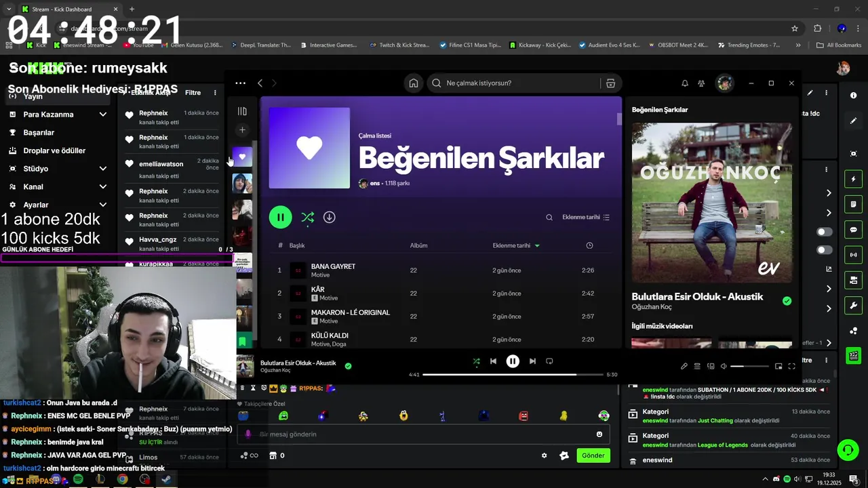The width and height of the screenshot is (868, 488).
Task: Search within playlist using the magnifier icon
Action: point(549,218)
